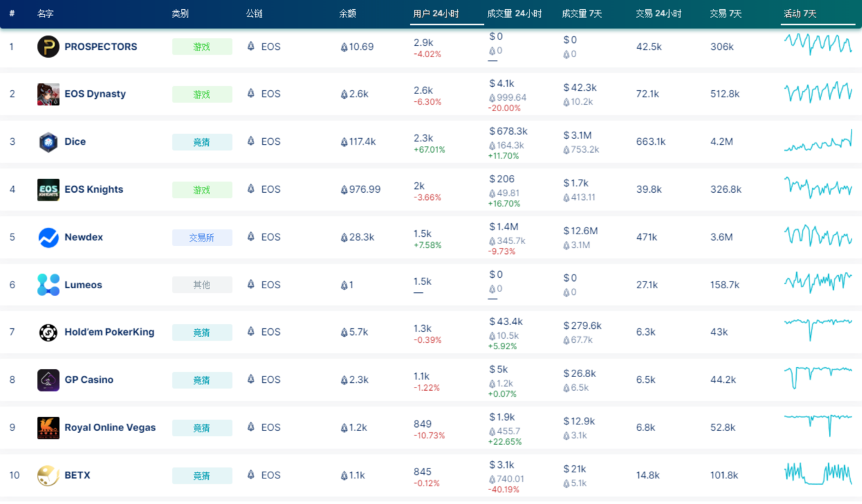Click EOS chain icon in GP Casino row
This screenshot has width=862, height=504.
tap(251, 380)
